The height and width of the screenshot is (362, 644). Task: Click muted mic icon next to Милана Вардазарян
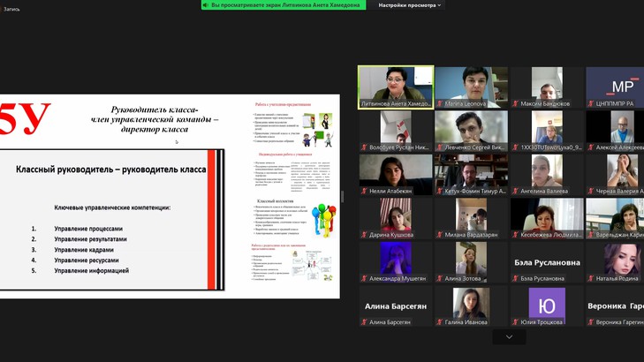439,235
